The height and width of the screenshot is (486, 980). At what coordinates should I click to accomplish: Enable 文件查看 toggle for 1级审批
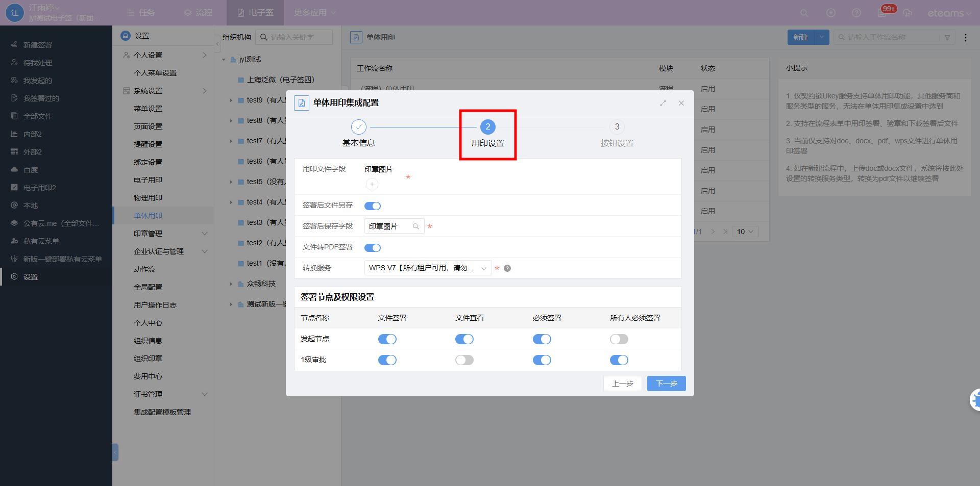point(464,360)
